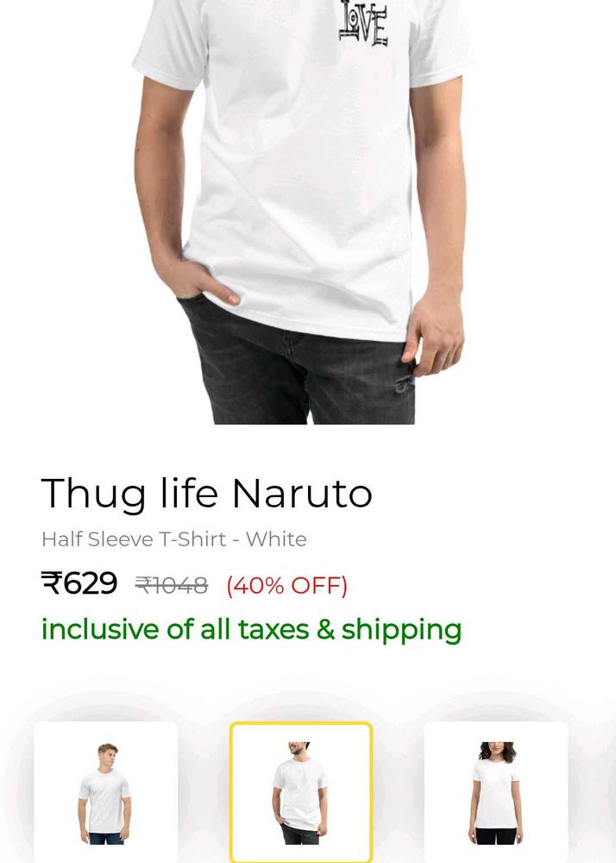Screen dimensions: 616x863
Task: Click the green inclusive of all taxes text
Action: [x=251, y=630]
